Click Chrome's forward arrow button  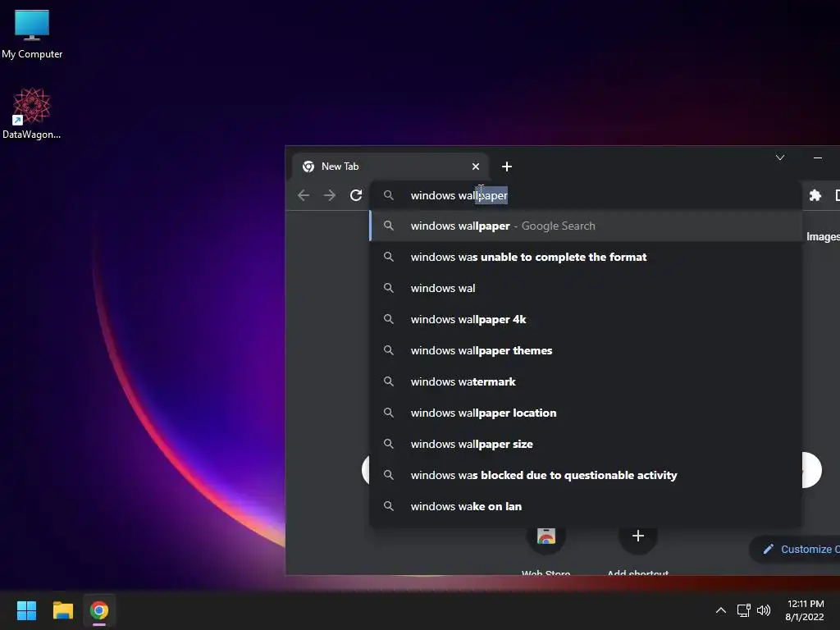[330, 195]
